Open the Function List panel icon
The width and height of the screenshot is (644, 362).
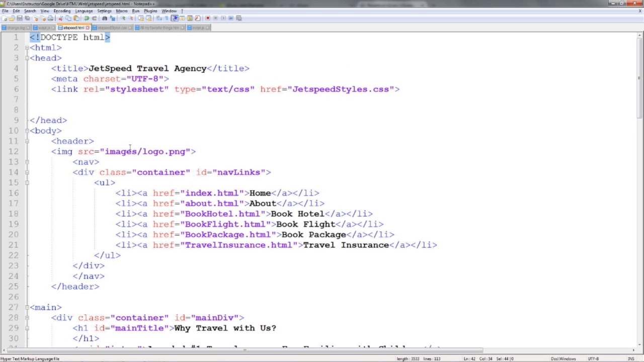pos(198,18)
